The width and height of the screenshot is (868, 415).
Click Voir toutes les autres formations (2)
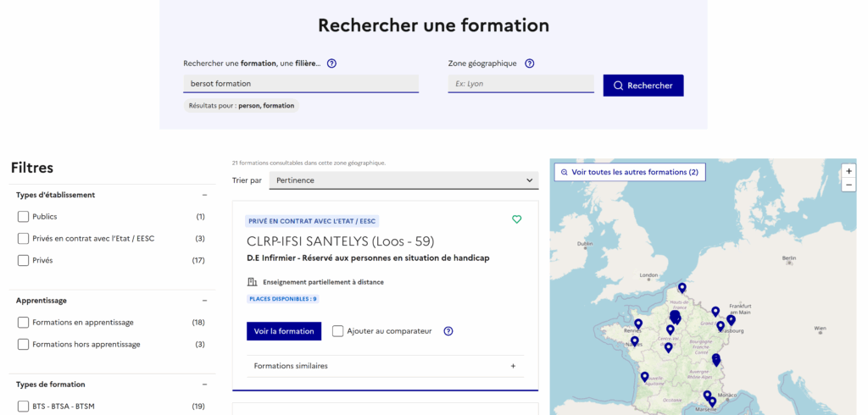[630, 172]
